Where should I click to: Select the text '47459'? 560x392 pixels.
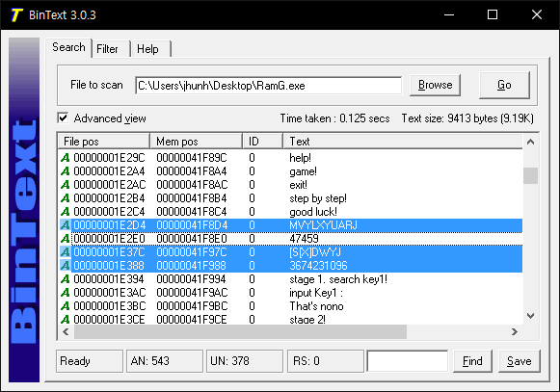(304, 239)
